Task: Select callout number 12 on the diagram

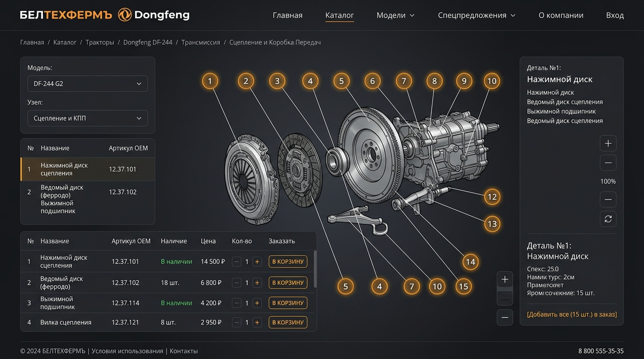Action: coord(492,197)
